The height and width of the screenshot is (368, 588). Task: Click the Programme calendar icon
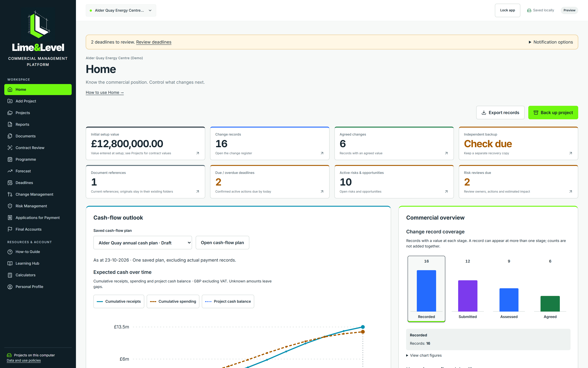click(x=10, y=159)
